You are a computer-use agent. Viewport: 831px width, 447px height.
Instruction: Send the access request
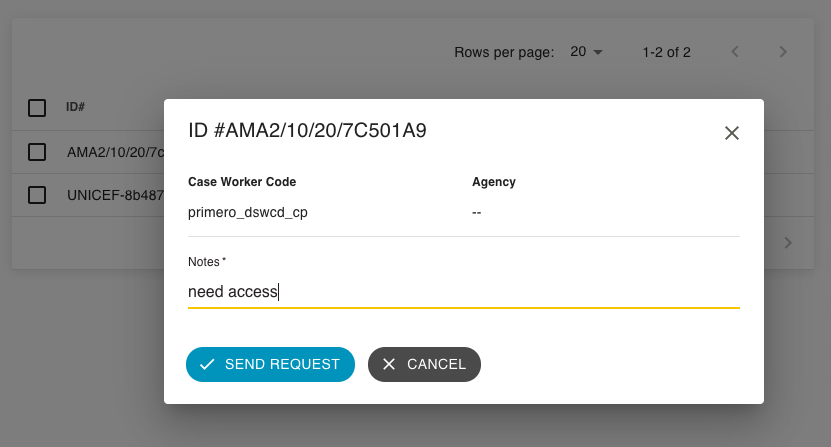(x=270, y=364)
